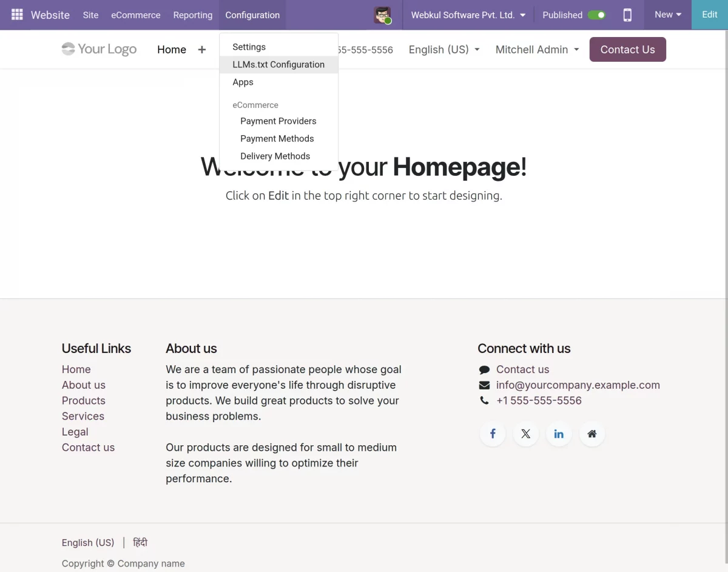Click the Contact Us button
This screenshot has width=728, height=572.
pyautogui.click(x=628, y=50)
